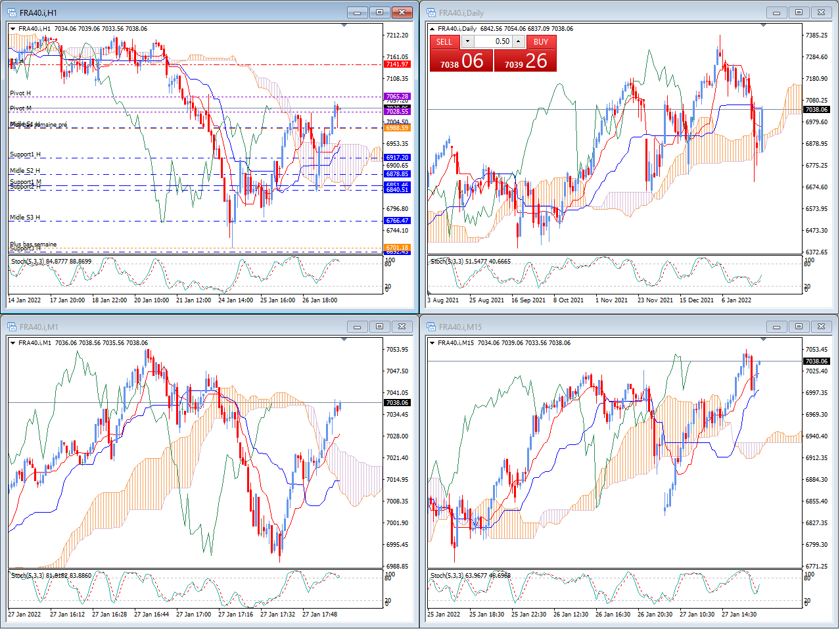Restore the FRA40.i,M1 chart window
840x629 pixels.
[x=379, y=327]
